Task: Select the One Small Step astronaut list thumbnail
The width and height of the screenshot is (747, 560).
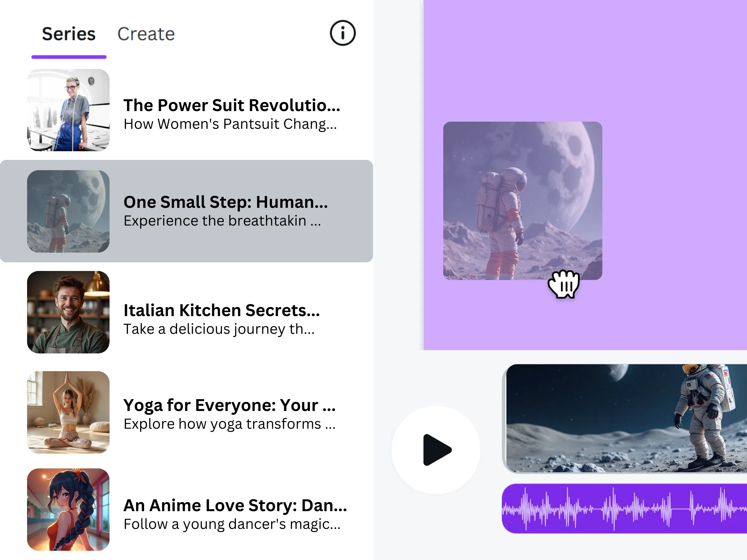Action: point(68,211)
